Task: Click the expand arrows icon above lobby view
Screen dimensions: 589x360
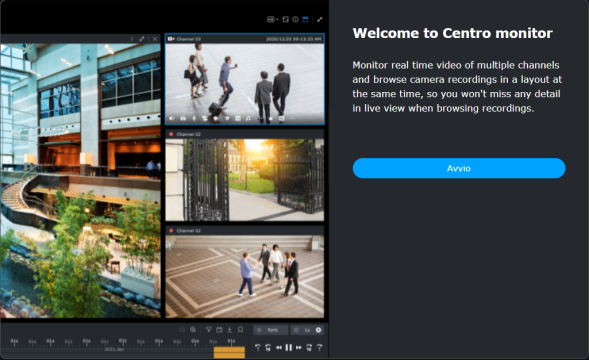Action: point(142,39)
